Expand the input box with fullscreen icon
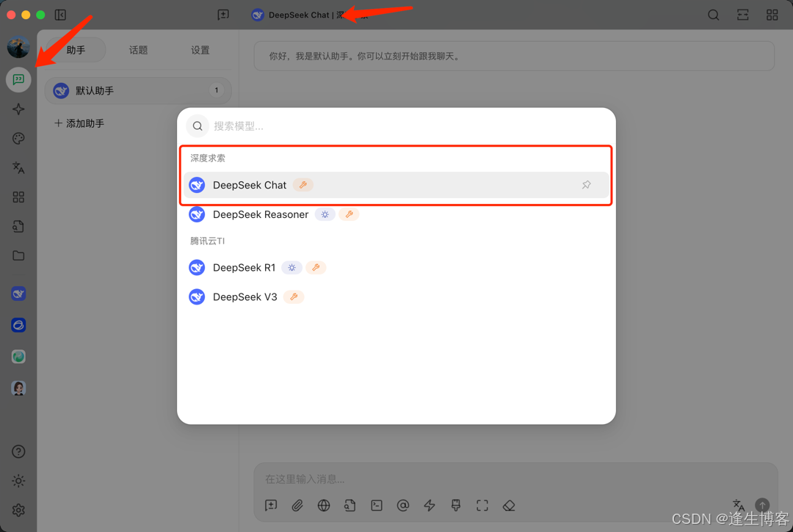 (482, 506)
